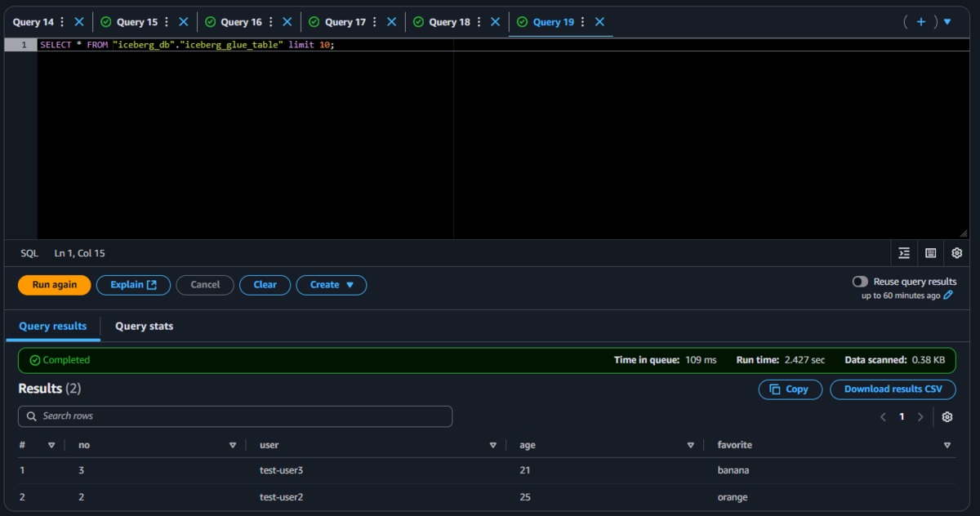Click the Ln 1, Col 15 status text
This screenshot has height=516, width=980.
click(80, 253)
